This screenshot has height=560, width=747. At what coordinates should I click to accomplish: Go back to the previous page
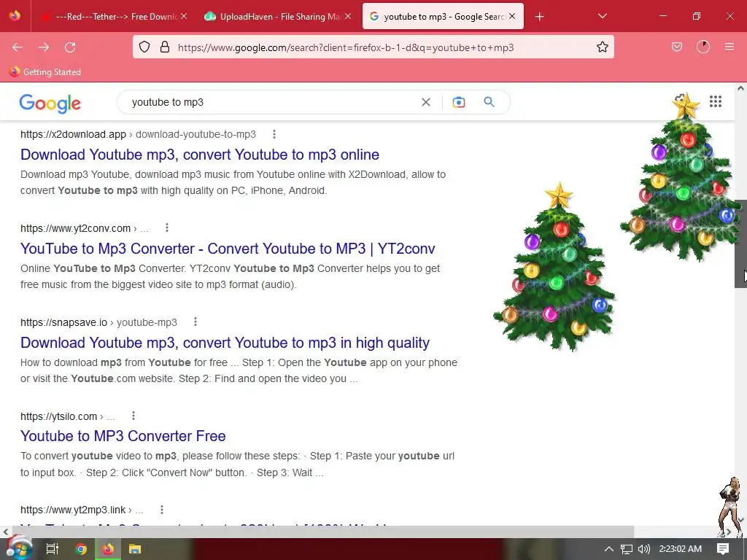(18, 47)
